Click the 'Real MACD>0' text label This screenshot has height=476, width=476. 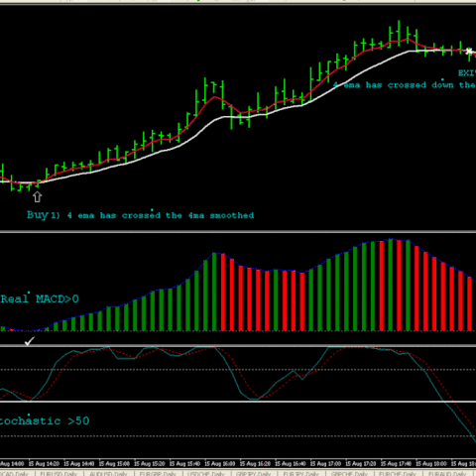pyautogui.click(x=40, y=298)
